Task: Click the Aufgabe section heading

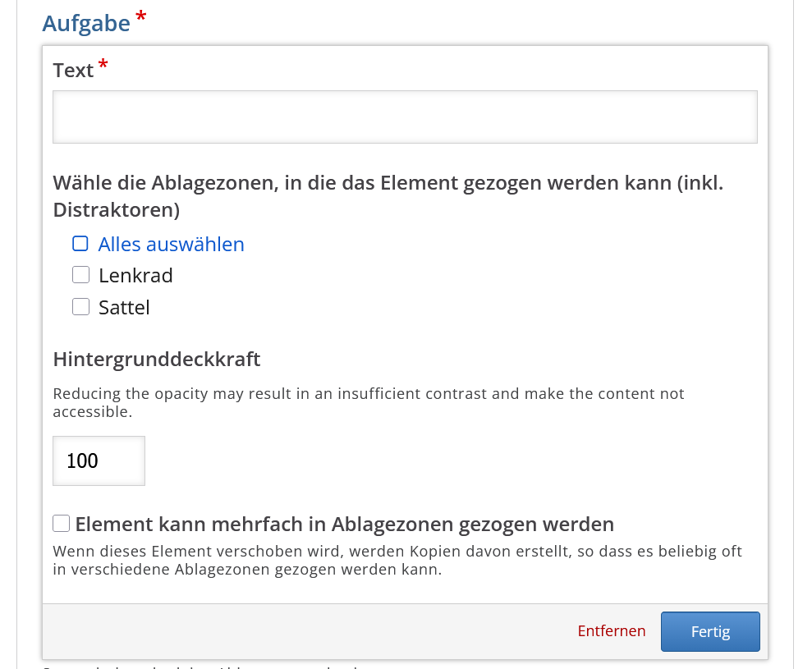Action: point(86,23)
